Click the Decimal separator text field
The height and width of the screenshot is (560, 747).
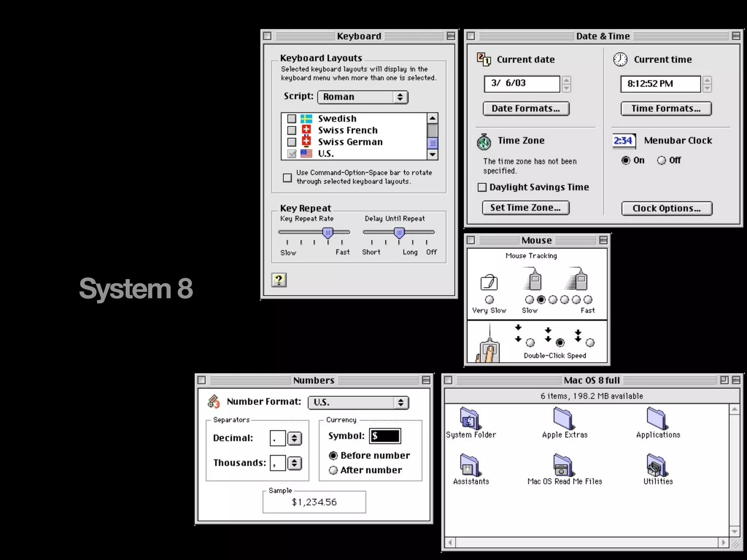coord(278,438)
